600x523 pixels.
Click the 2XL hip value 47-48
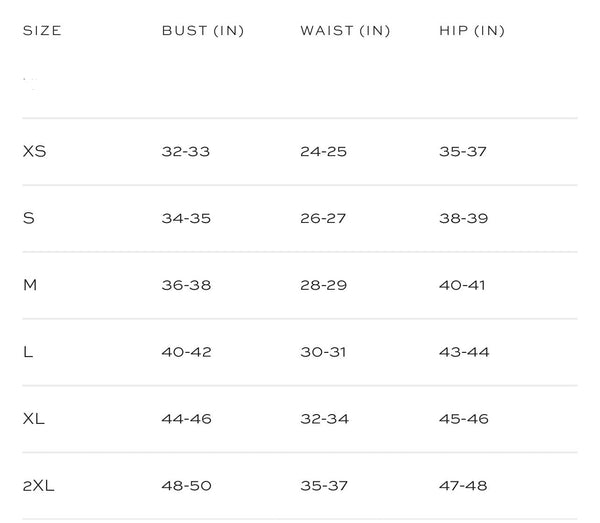coord(463,486)
